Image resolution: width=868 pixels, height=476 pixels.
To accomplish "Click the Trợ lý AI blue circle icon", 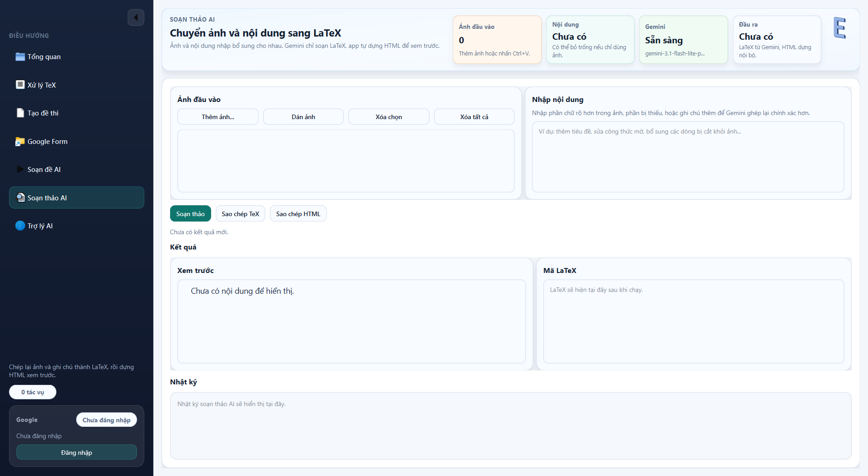I will (20, 226).
